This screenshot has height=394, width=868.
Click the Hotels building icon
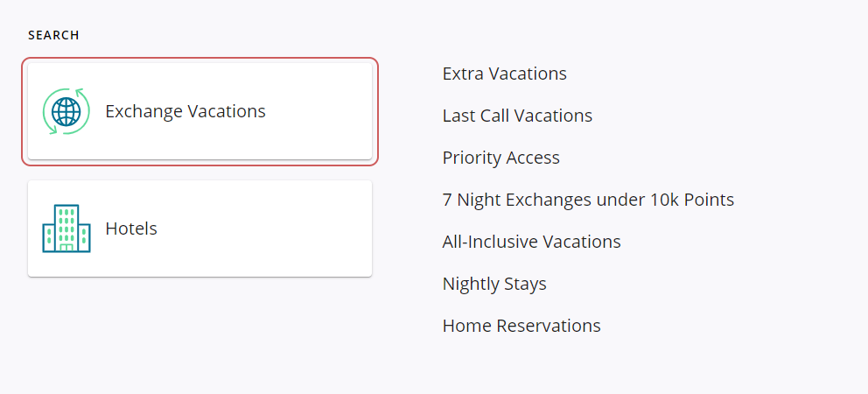(x=66, y=229)
